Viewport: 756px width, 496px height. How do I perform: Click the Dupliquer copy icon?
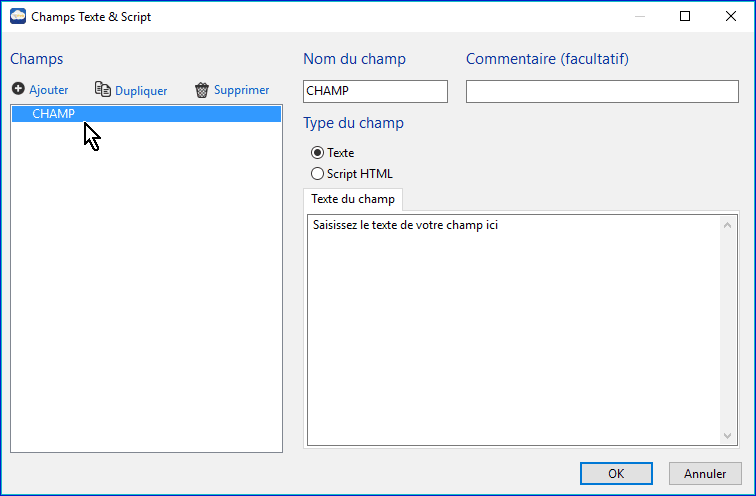[x=102, y=90]
